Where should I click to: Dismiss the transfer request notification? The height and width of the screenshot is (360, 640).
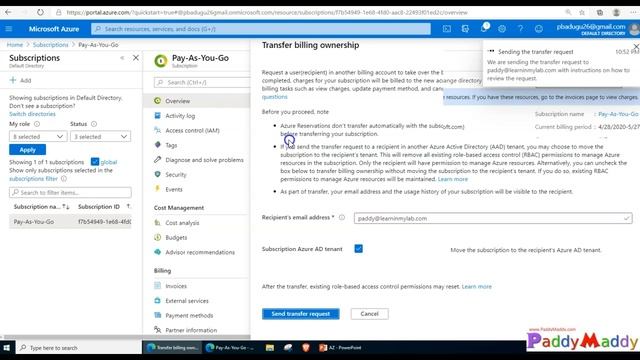pyautogui.click(x=636, y=47)
